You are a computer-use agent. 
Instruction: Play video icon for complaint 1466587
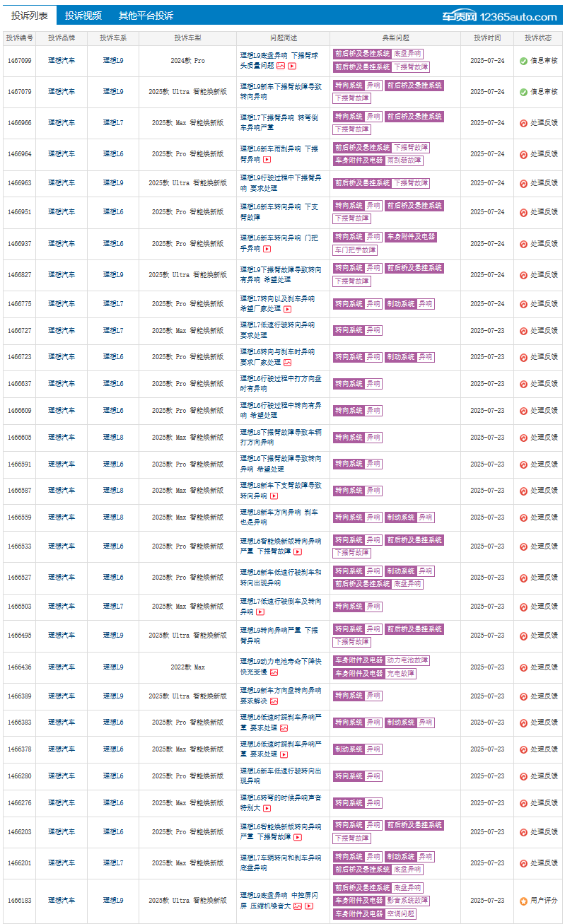pyautogui.click(x=274, y=496)
